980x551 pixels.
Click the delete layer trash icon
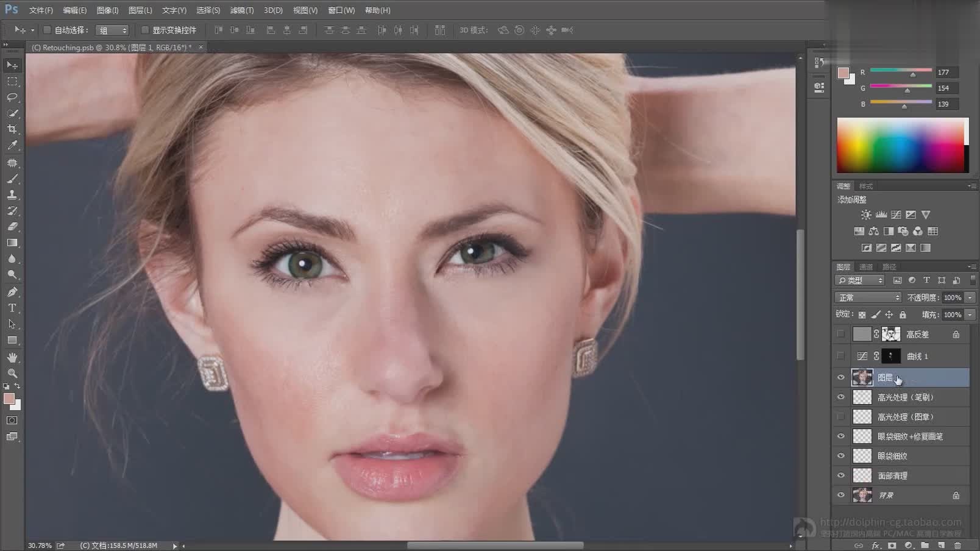click(957, 545)
